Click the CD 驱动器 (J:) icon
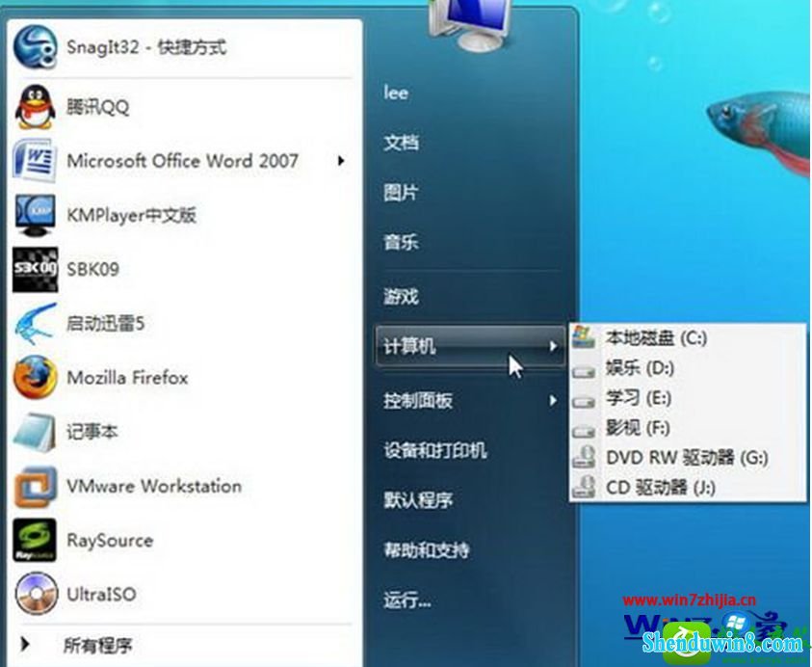 pyautogui.click(x=584, y=487)
